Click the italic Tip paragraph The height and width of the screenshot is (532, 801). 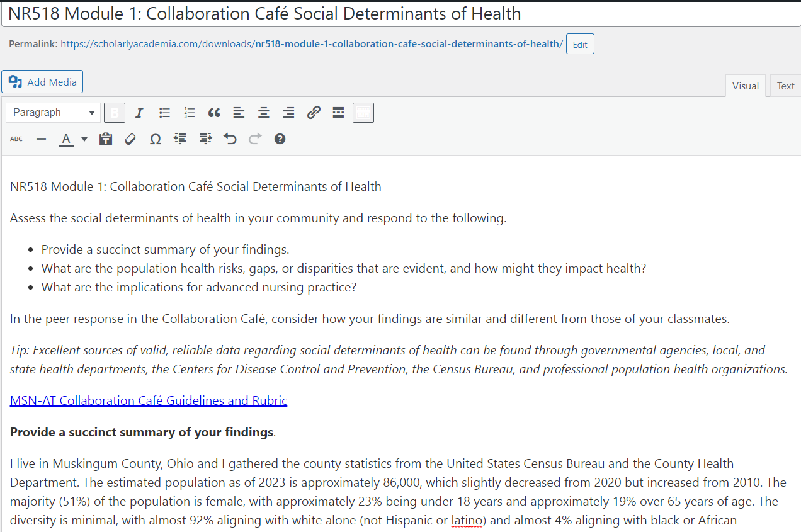pos(399,359)
